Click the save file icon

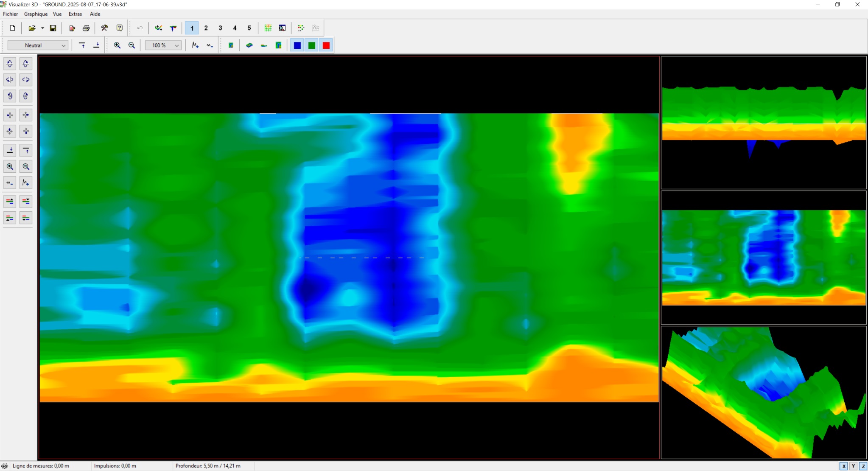pos(53,28)
